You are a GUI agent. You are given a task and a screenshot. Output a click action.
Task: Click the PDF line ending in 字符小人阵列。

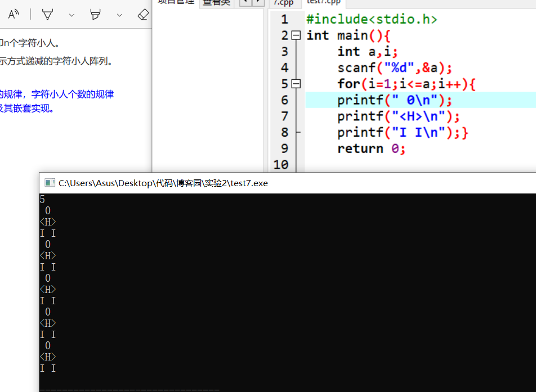pos(56,61)
